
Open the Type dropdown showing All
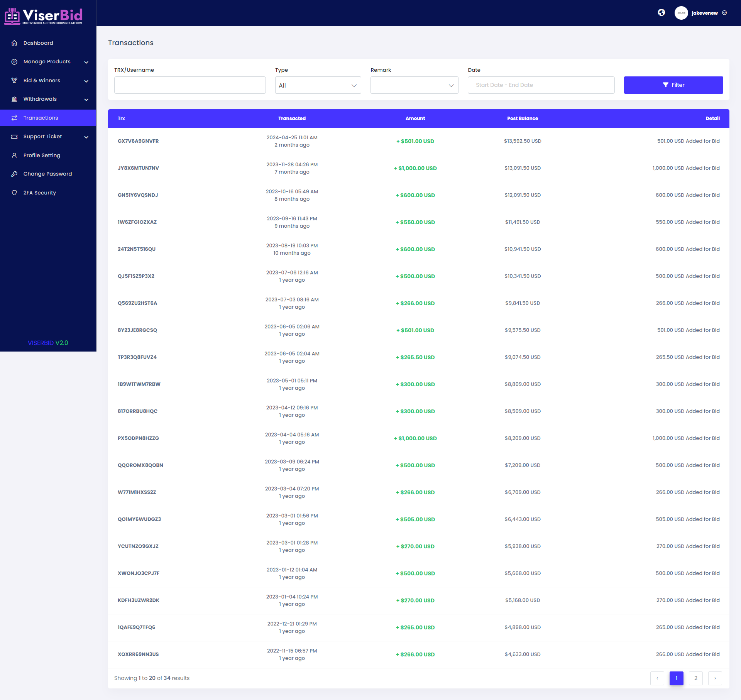318,85
